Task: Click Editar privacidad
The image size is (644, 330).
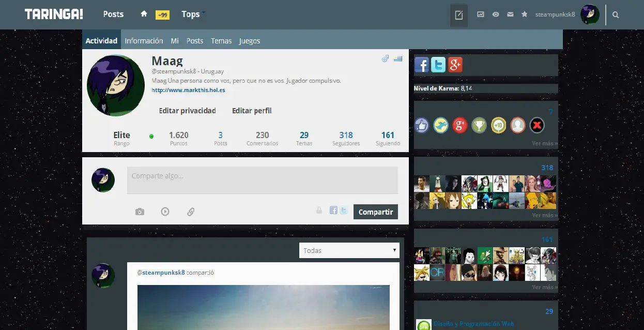Action: coord(187,111)
